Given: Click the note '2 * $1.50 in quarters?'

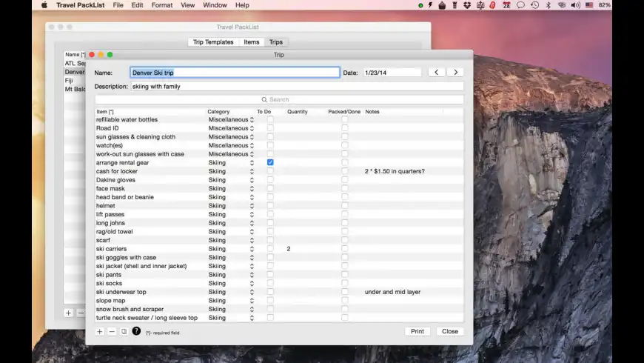Looking at the screenshot, I should (x=395, y=171).
